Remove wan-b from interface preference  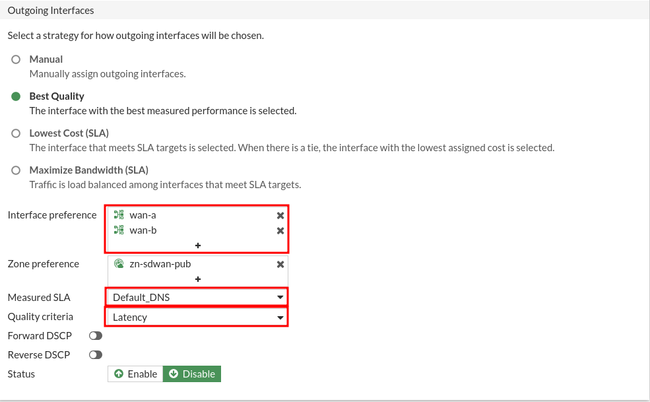click(280, 230)
